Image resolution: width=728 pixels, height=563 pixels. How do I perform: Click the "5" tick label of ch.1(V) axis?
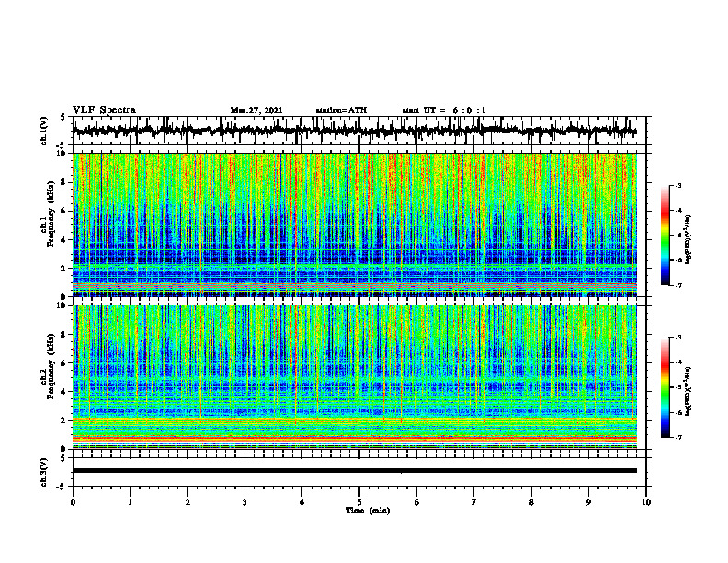pyautogui.click(x=63, y=117)
